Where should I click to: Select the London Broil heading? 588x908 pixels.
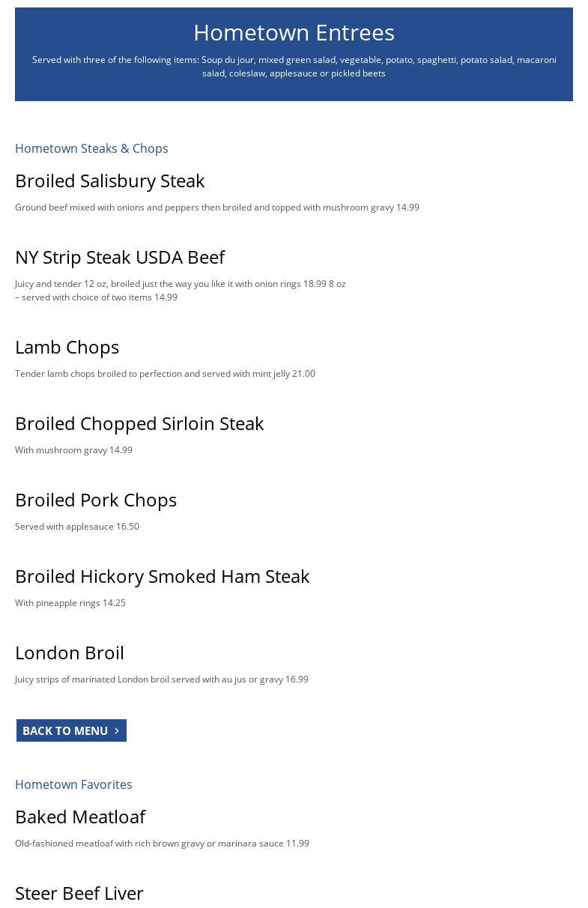pos(70,653)
